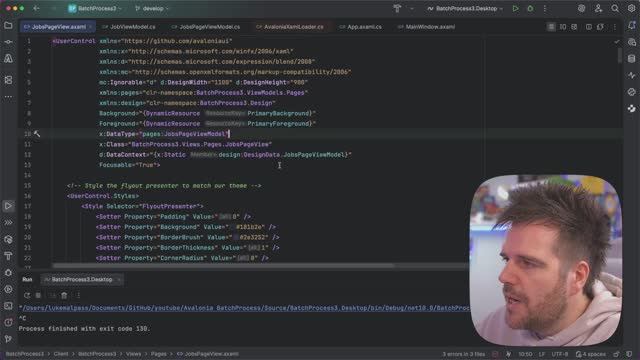
Task: Click the 10:60 caret position indicator
Action: [x=525, y=354]
